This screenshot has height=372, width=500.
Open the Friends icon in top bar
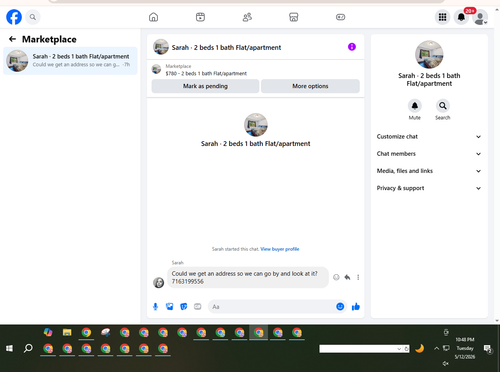[x=247, y=17]
